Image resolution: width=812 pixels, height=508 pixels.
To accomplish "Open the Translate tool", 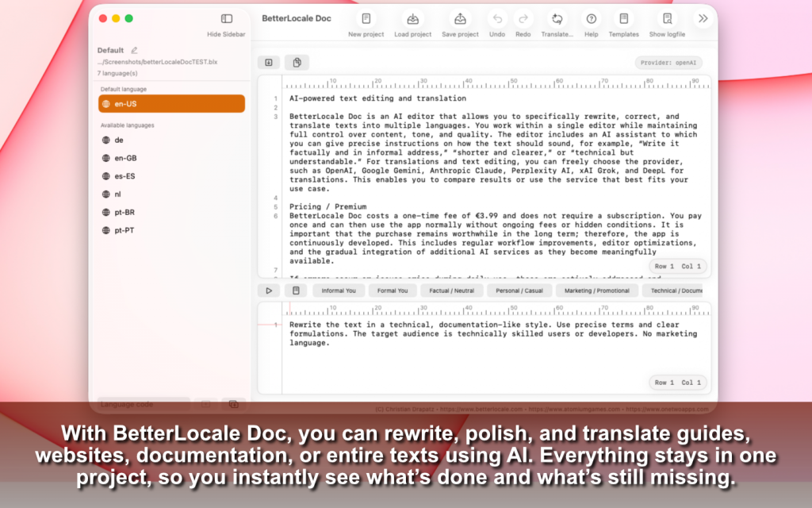I will coord(557,20).
